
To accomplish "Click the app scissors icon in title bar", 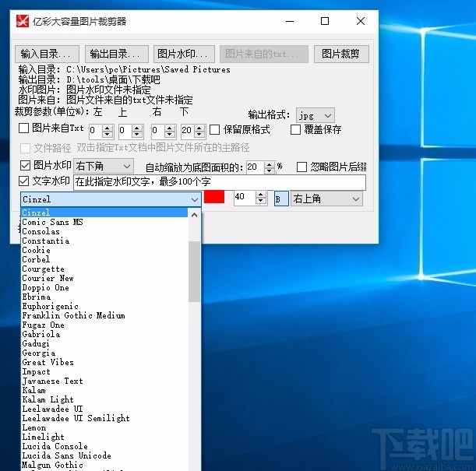I will [x=23, y=21].
